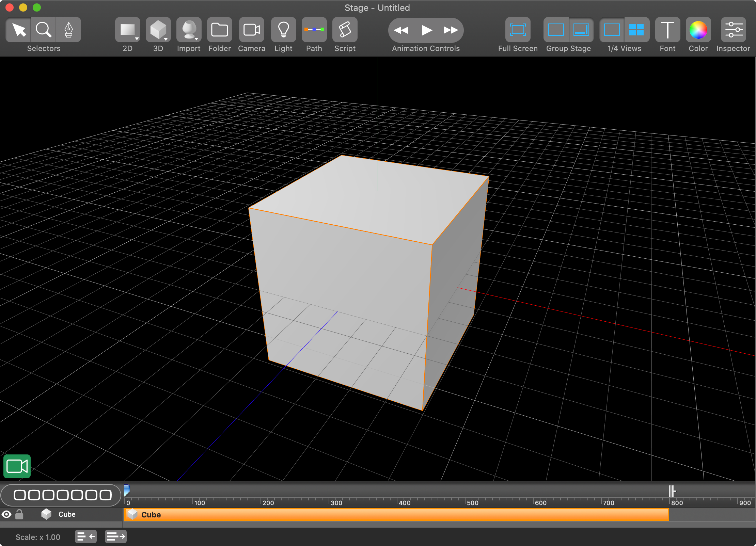This screenshot has height=546, width=756.
Task: Create a new Folder
Action: [x=220, y=30]
